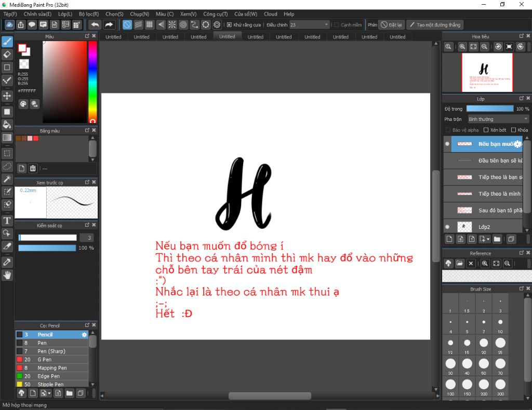Viewport: 532px width, 410px height.
Task: Toggle the Khử răng cưa checkbox
Action: coord(229,25)
